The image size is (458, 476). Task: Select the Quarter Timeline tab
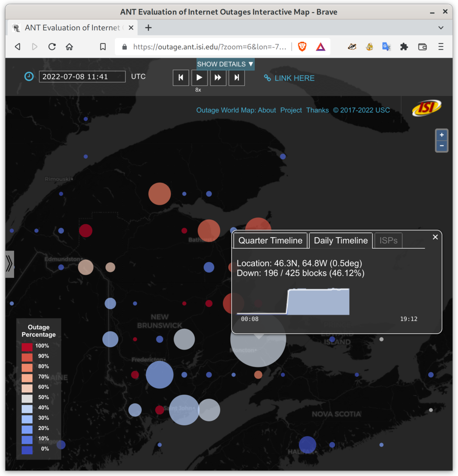click(270, 241)
